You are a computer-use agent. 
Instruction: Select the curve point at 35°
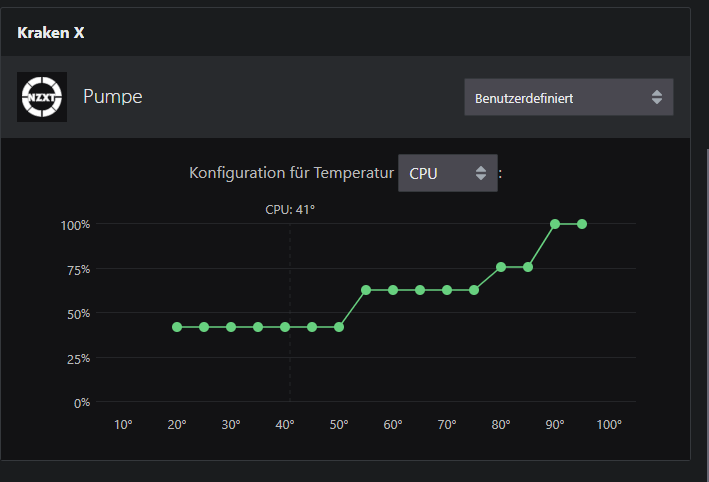[x=258, y=327]
